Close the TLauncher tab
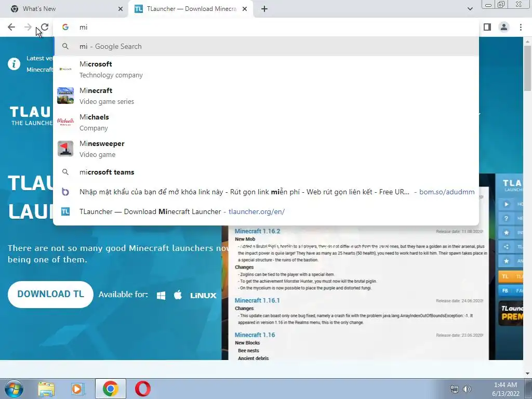Image resolution: width=532 pixels, height=399 pixels. pos(245,9)
